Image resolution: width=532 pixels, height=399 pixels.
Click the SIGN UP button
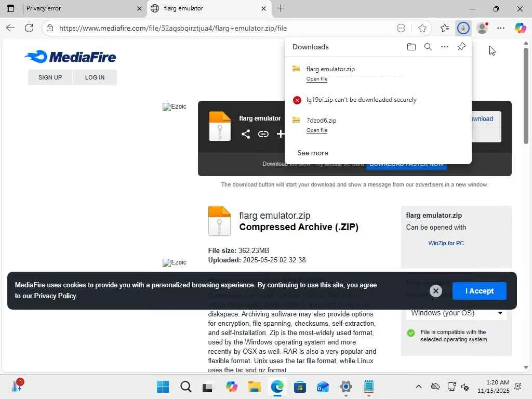click(x=50, y=77)
